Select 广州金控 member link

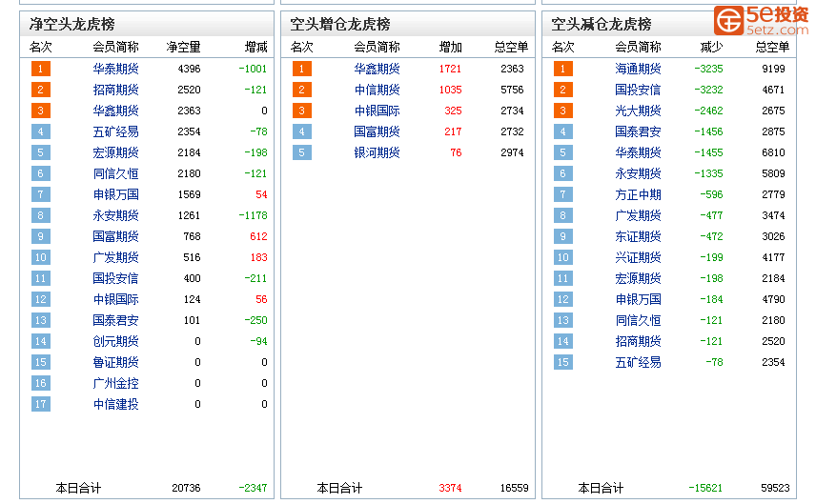pos(115,383)
